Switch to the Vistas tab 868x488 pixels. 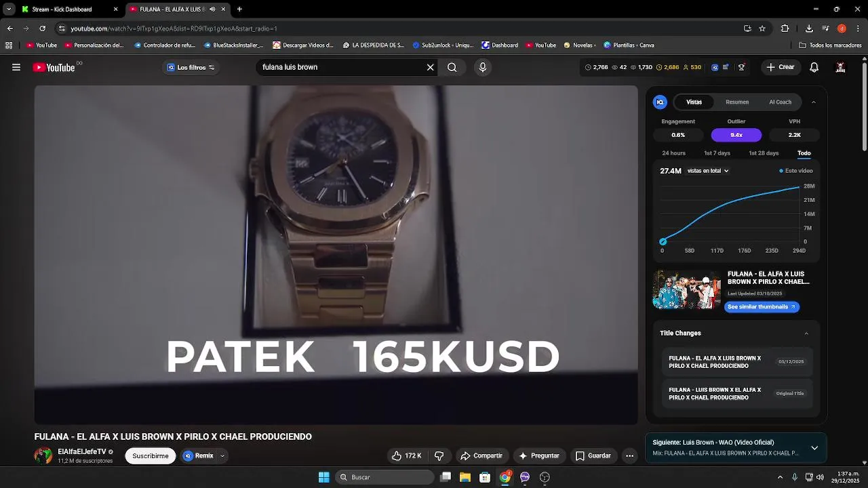coord(694,102)
